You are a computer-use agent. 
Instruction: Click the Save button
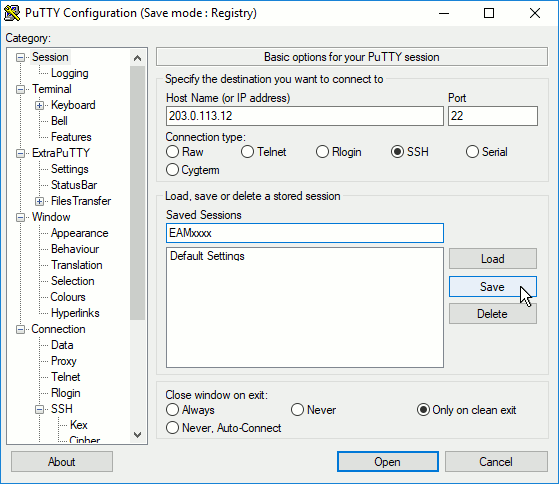click(x=492, y=287)
